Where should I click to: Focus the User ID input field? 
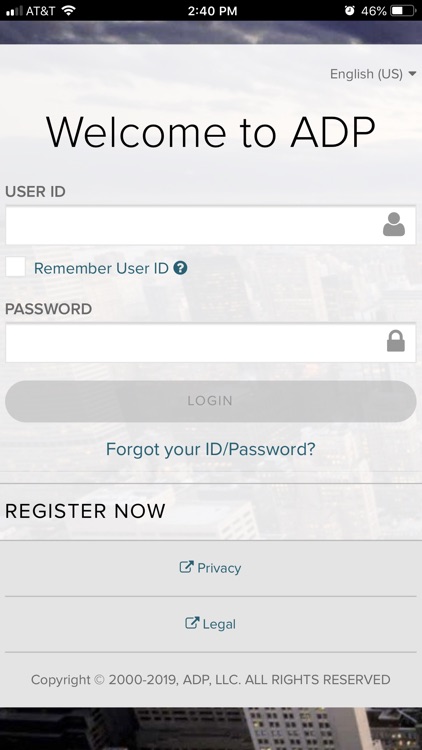click(x=211, y=225)
